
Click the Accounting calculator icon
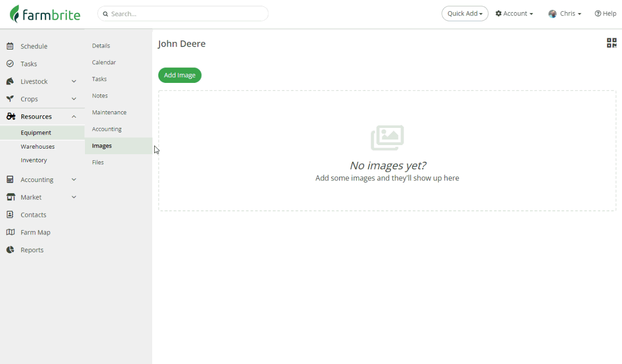click(x=10, y=179)
